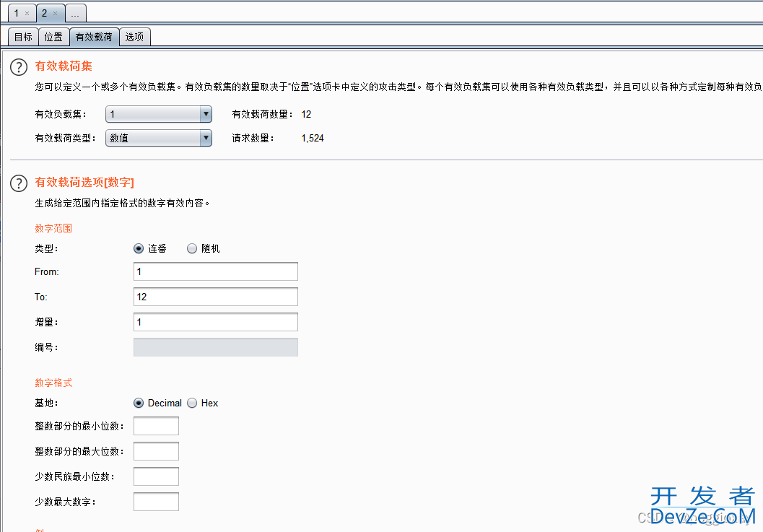This screenshot has height=532, width=763.
Task: Focus 少数最大数字 input field
Action: point(156,502)
